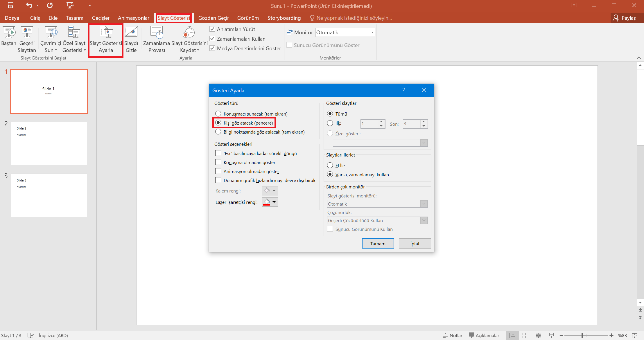
Task: Open Slayt Gösterisi Ayarla settings
Action: pos(106,40)
